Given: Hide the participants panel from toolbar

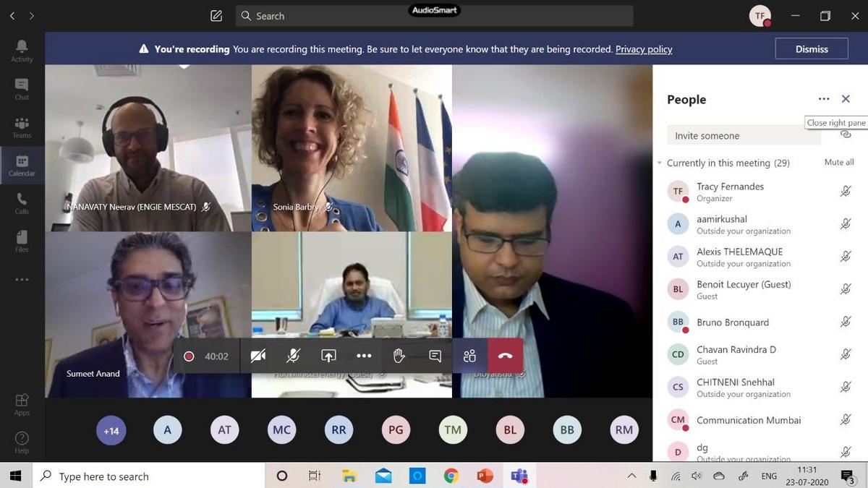Looking at the screenshot, I should click(x=469, y=356).
